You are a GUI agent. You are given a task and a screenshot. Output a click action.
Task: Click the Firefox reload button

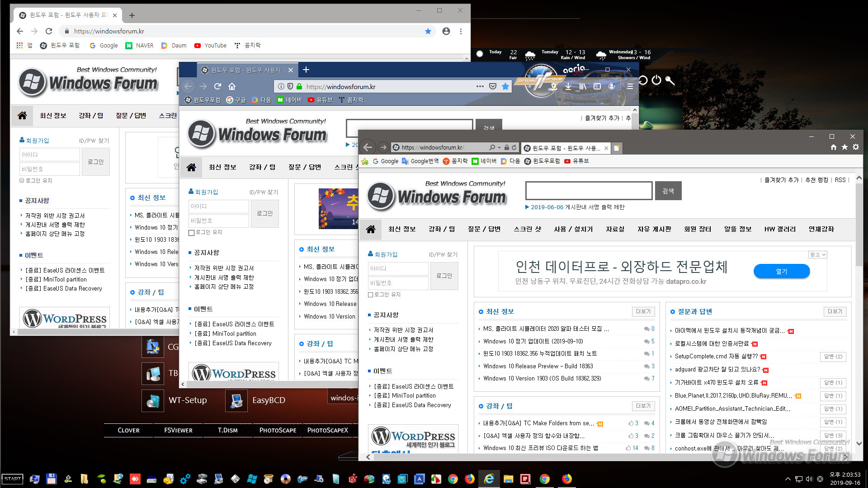pos(217,86)
